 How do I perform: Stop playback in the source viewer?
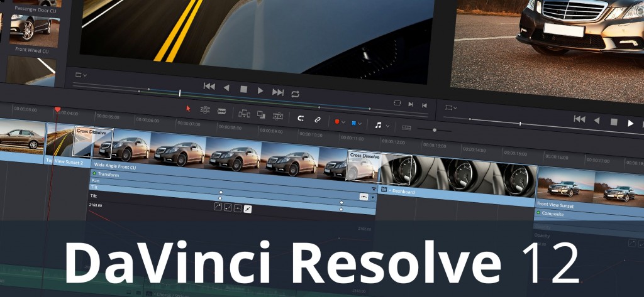pyautogui.click(x=243, y=90)
